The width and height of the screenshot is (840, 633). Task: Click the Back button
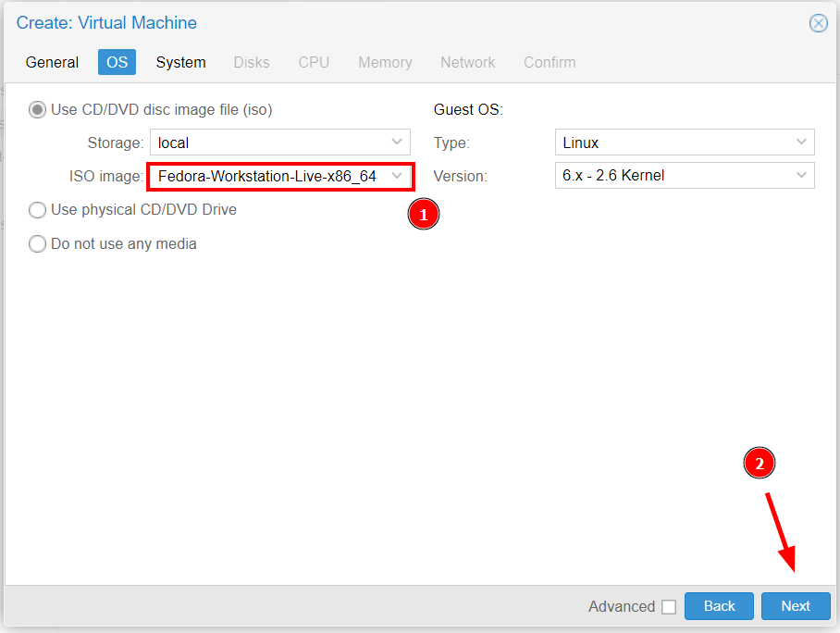719,606
